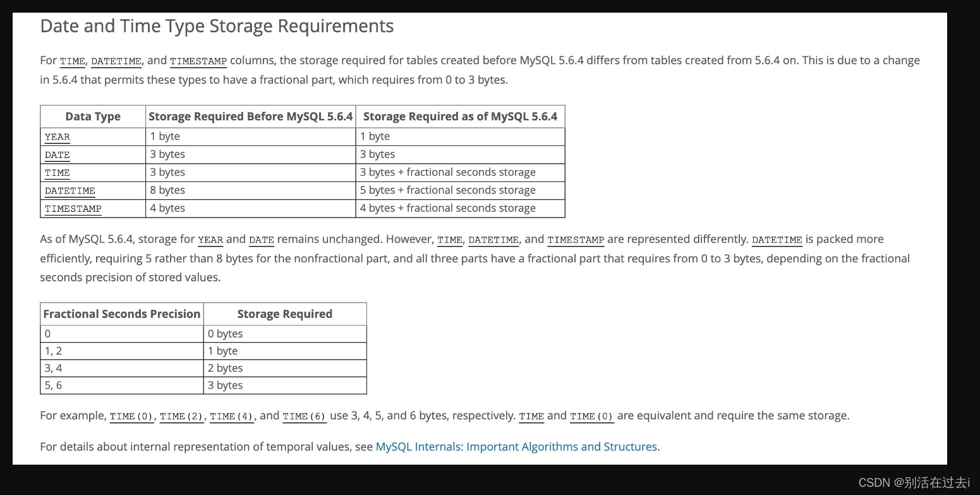980x495 pixels.
Task: Open the MySQL Internals: Important Algorithms and Structures link
Action: [516, 446]
